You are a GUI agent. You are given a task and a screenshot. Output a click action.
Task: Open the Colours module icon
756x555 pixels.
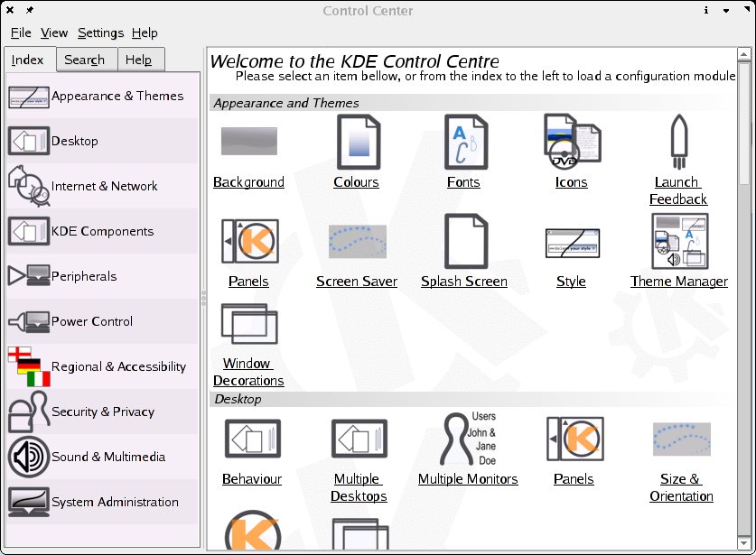pyautogui.click(x=359, y=142)
